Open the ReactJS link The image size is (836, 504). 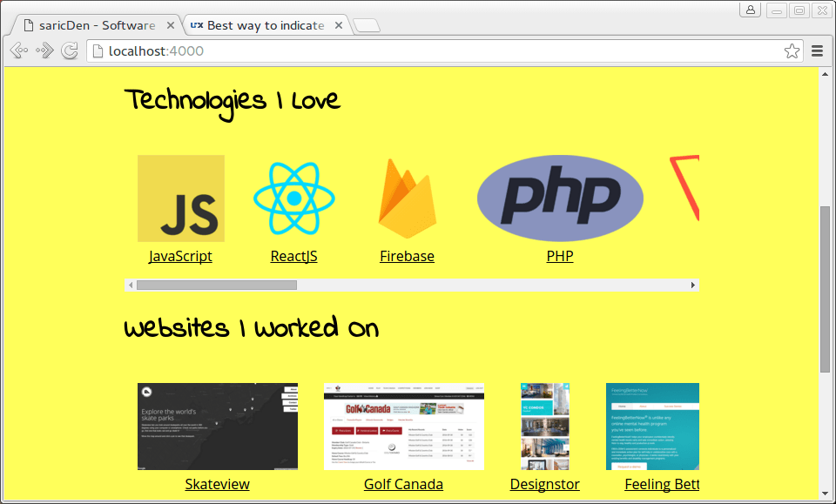[x=293, y=256]
